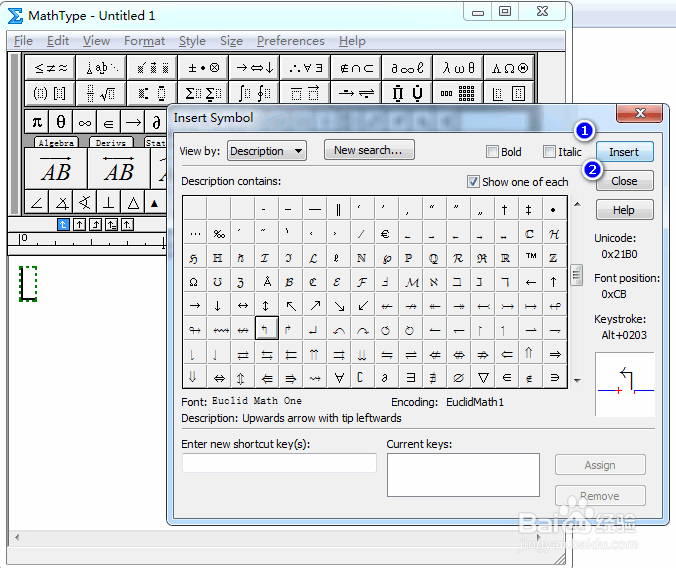676x568 pixels.
Task: Insert the pi symbol from small bar
Action: [37, 122]
